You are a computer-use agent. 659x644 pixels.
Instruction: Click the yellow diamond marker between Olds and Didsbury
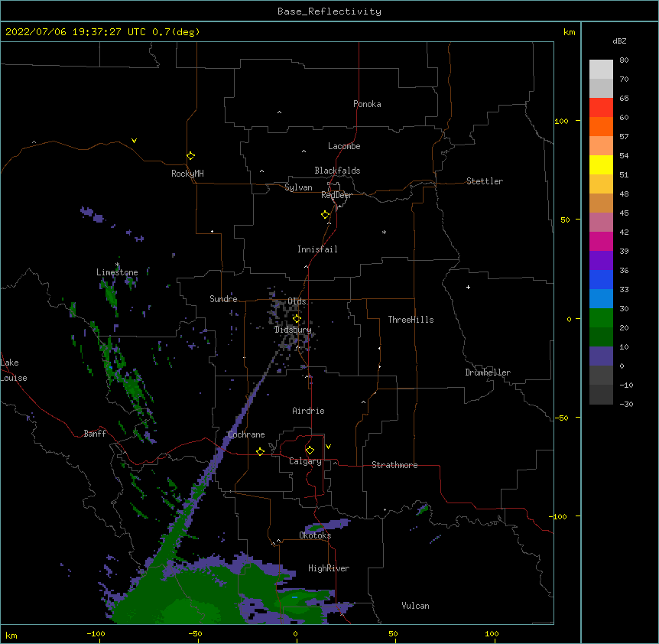[297, 318]
